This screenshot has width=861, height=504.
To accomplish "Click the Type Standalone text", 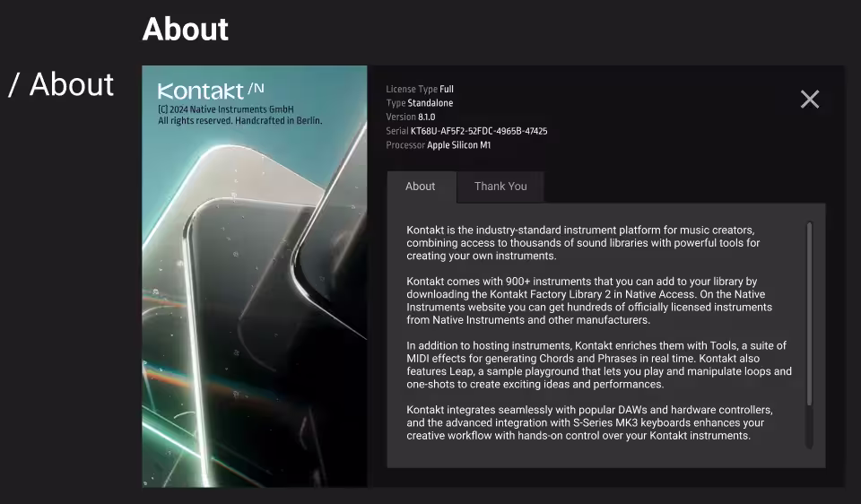I will pyautogui.click(x=420, y=103).
